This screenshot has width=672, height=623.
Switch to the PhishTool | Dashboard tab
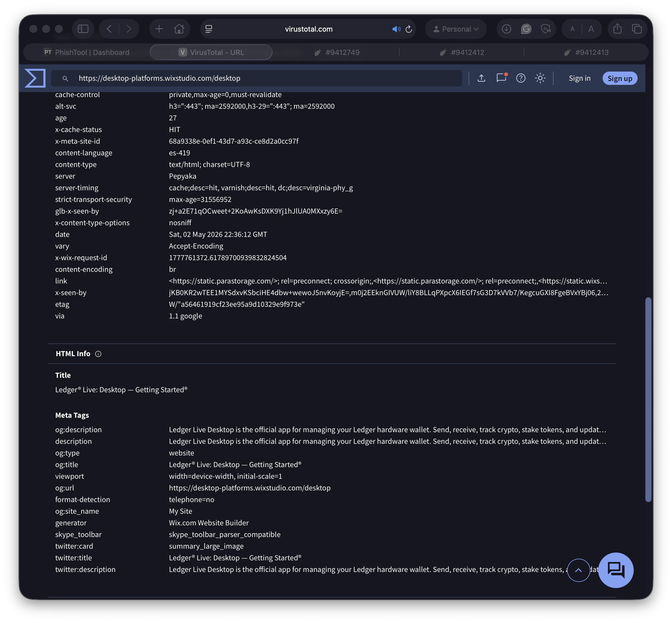click(x=87, y=52)
